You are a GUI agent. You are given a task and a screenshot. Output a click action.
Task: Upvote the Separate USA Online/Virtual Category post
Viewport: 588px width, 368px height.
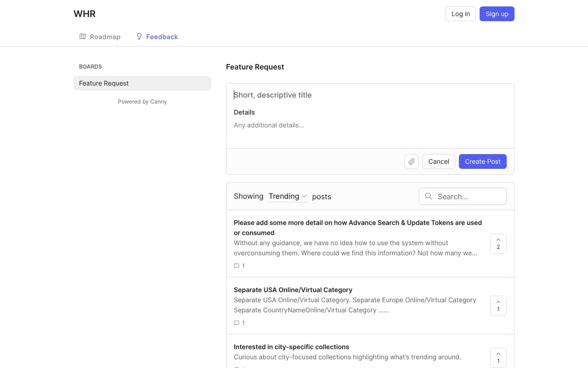(498, 305)
